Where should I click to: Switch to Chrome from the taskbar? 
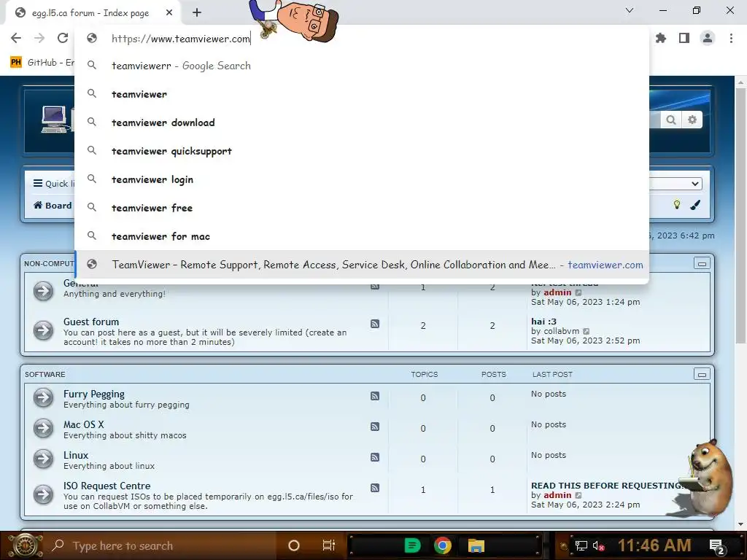point(442,545)
